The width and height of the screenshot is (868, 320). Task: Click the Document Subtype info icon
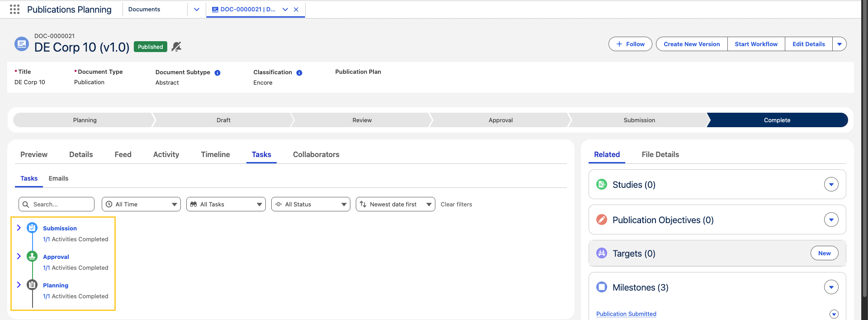click(217, 73)
